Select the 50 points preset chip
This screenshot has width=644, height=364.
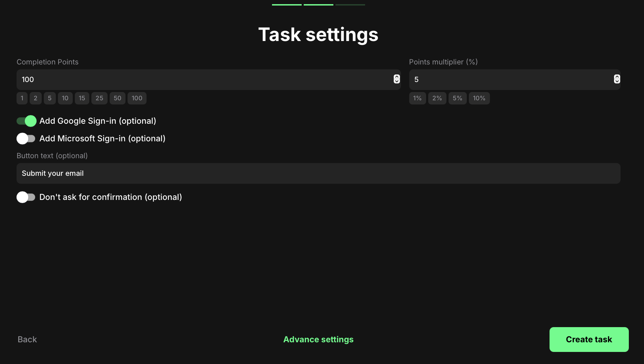[x=118, y=98]
